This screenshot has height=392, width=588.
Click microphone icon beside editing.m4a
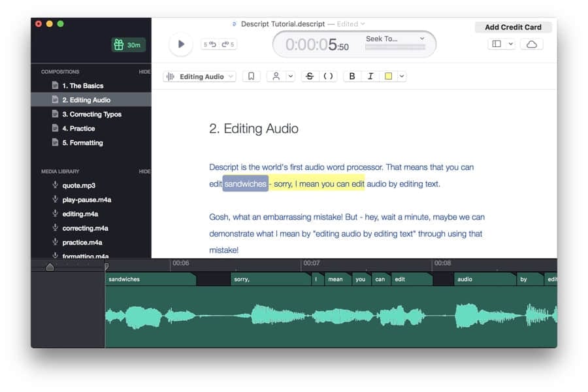pos(55,214)
